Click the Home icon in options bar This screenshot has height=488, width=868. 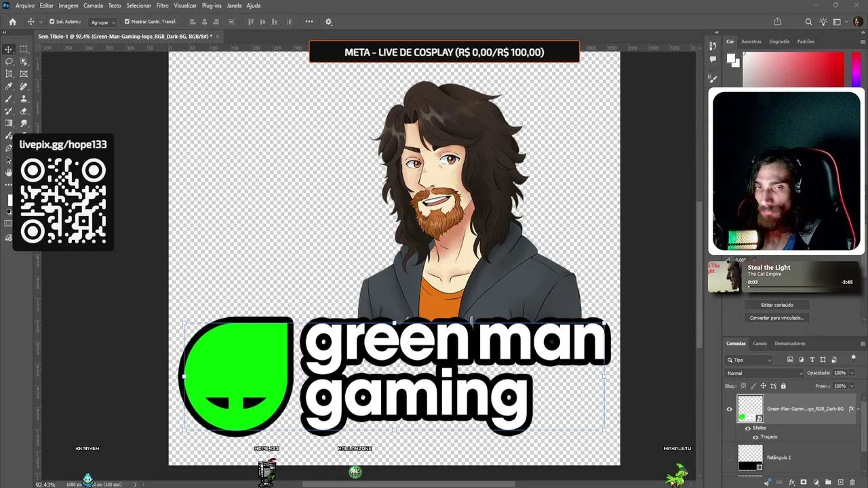(x=12, y=22)
